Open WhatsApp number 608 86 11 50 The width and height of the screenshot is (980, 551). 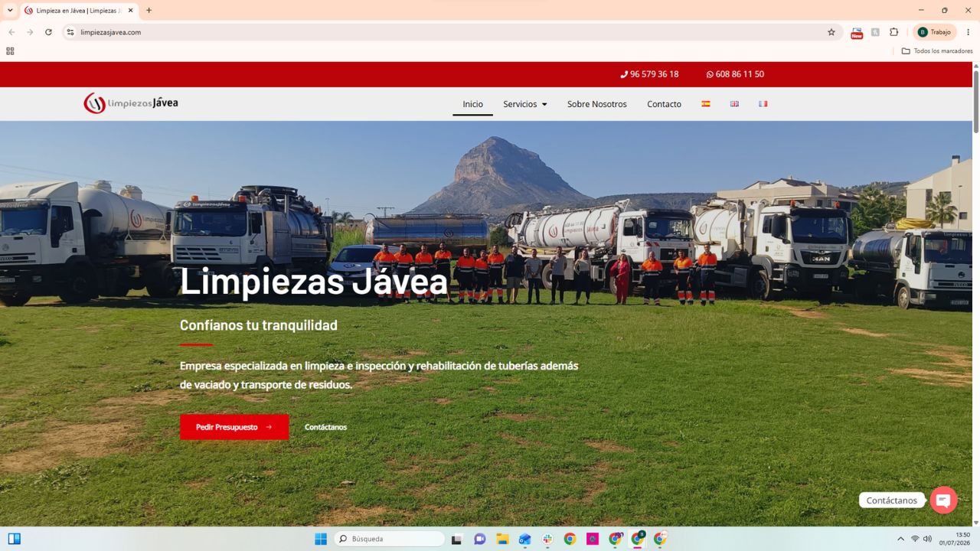735,74
